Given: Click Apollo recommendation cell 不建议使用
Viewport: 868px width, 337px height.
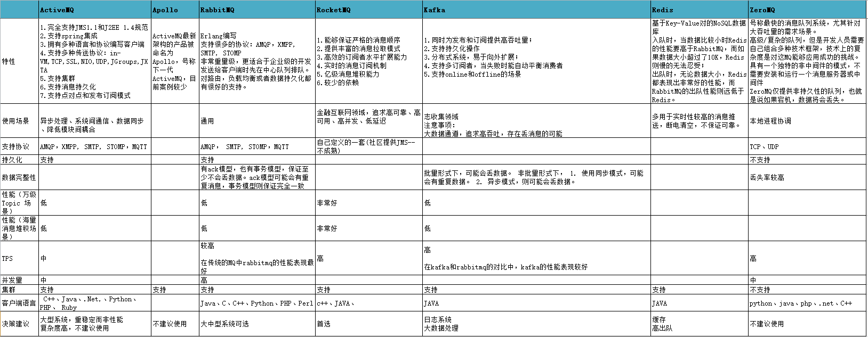Looking at the screenshot, I should [175, 324].
